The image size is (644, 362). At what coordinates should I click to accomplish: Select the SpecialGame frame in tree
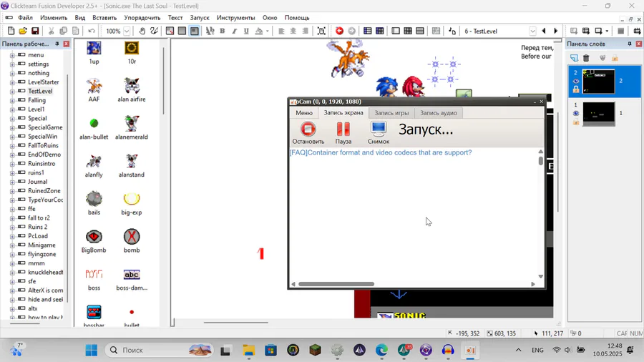(x=45, y=127)
